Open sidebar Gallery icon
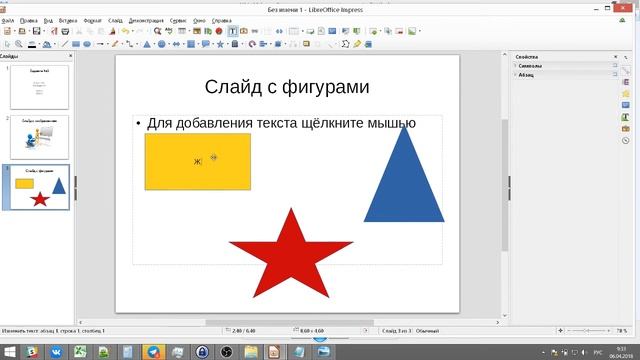The height and width of the screenshot is (360, 640). [x=626, y=129]
